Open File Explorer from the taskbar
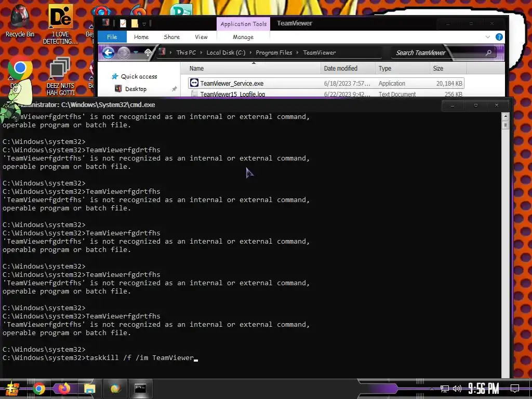This screenshot has height=399, width=532. click(x=89, y=389)
